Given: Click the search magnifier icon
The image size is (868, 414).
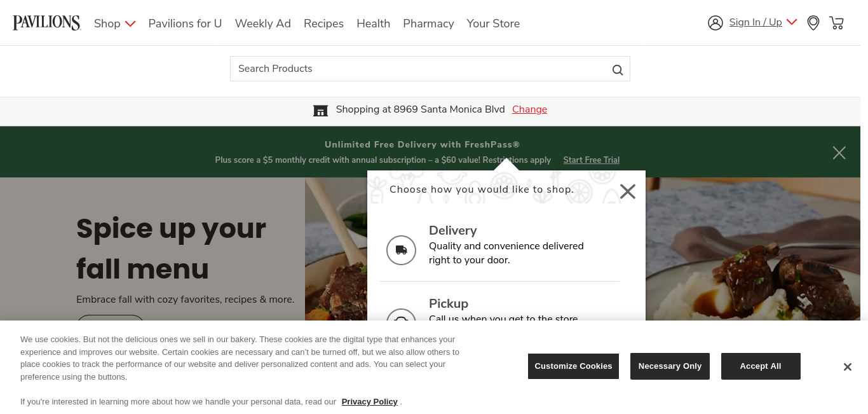Looking at the screenshot, I should click(617, 69).
